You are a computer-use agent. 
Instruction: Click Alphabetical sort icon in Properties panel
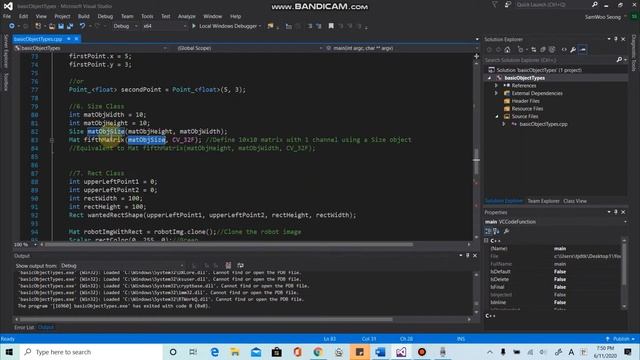click(x=496, y=231)
